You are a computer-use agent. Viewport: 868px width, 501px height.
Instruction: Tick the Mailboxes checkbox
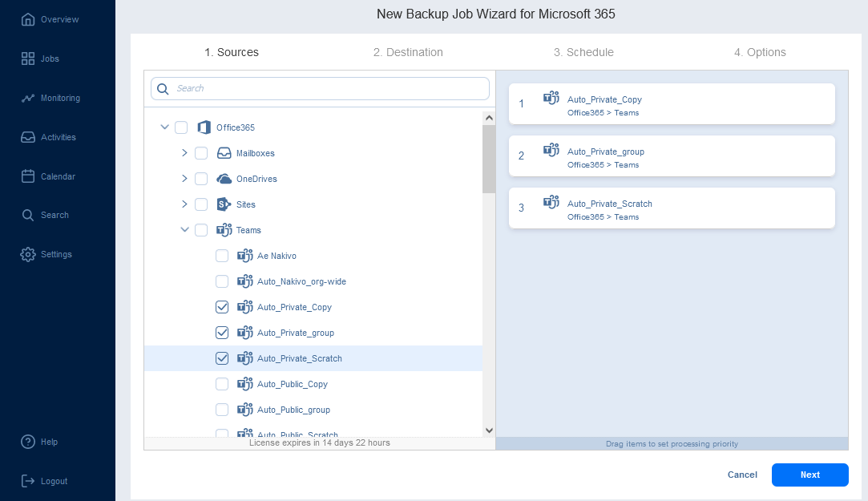click(x=201, y=153)
